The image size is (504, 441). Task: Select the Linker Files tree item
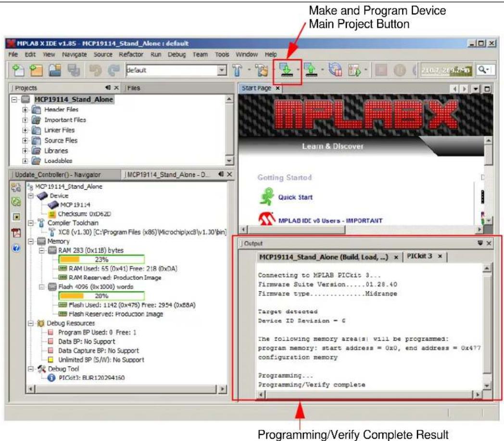(x=59, y=130)
